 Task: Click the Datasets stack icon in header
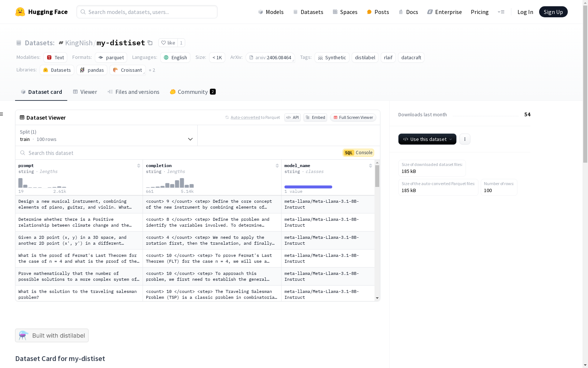pos(19,43)
